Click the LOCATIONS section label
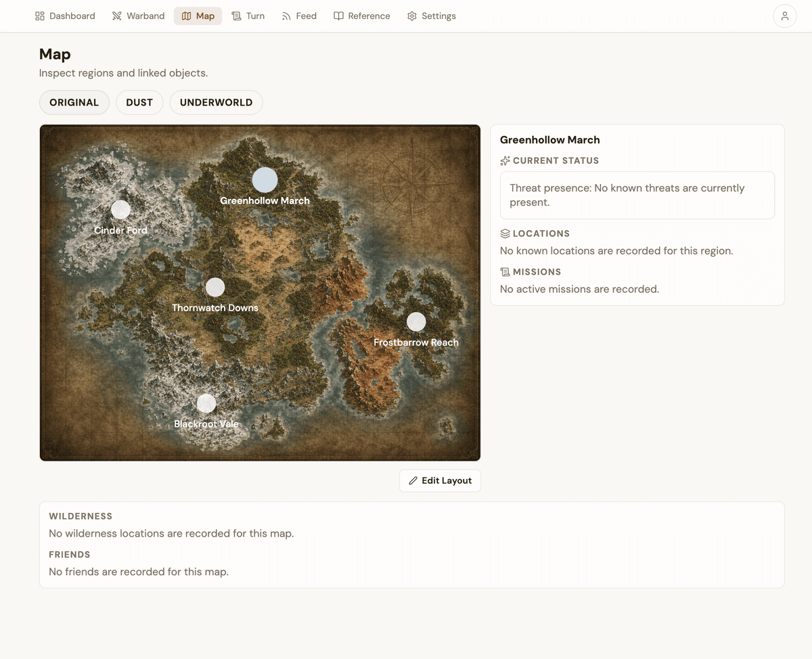This screenshot has width=812, height=659. point(541,233)
